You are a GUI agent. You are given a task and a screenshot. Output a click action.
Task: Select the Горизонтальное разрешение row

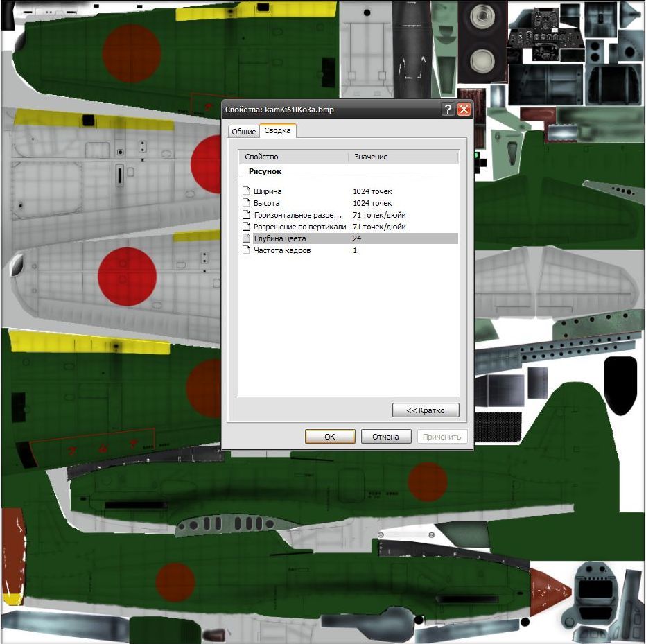349,215
